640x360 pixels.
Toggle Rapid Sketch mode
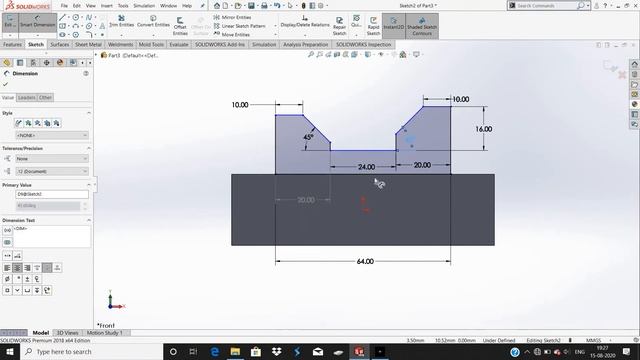(x=373, y=26)
